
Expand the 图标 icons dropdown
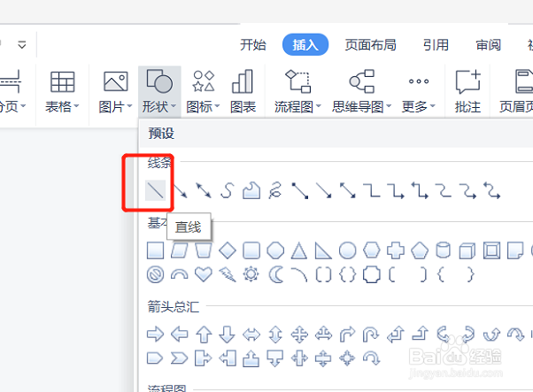tap(204, 92)
